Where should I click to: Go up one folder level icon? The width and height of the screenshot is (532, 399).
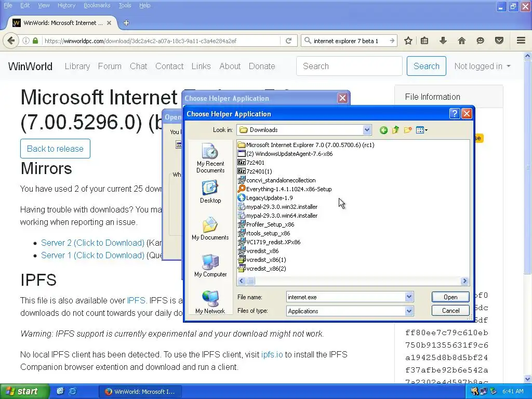coord(395,130)
